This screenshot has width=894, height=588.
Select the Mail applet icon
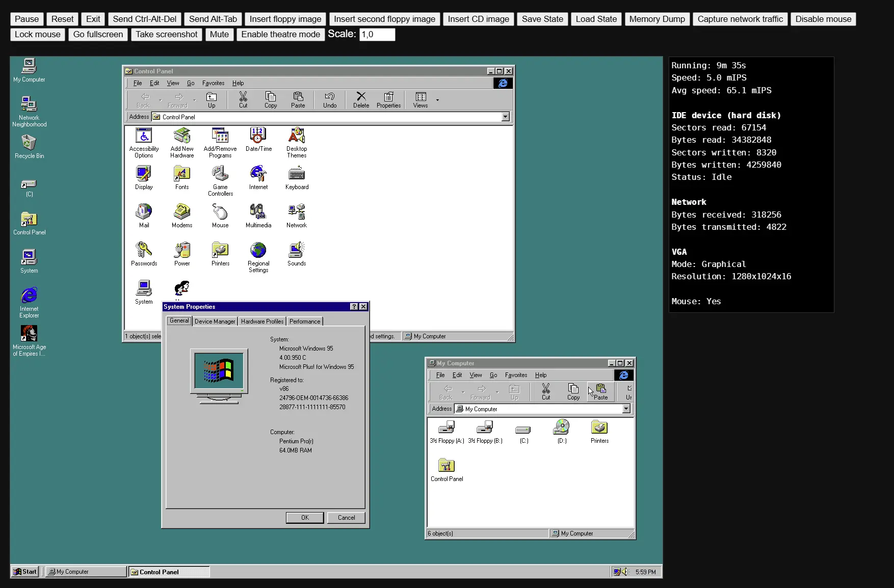coord(144,216)
